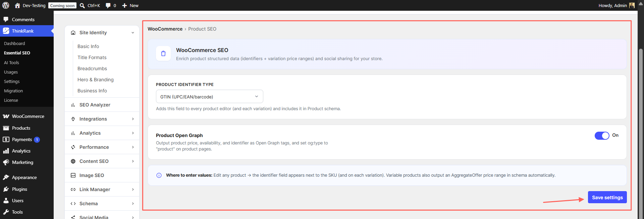
Task: Click the Product SEO breadcrumb text
Action: [x=202, y=29]
